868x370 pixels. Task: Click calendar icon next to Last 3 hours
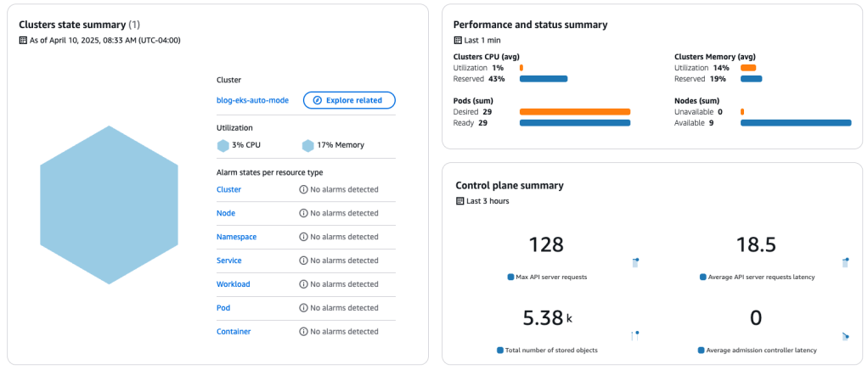[x=460, y=201]
